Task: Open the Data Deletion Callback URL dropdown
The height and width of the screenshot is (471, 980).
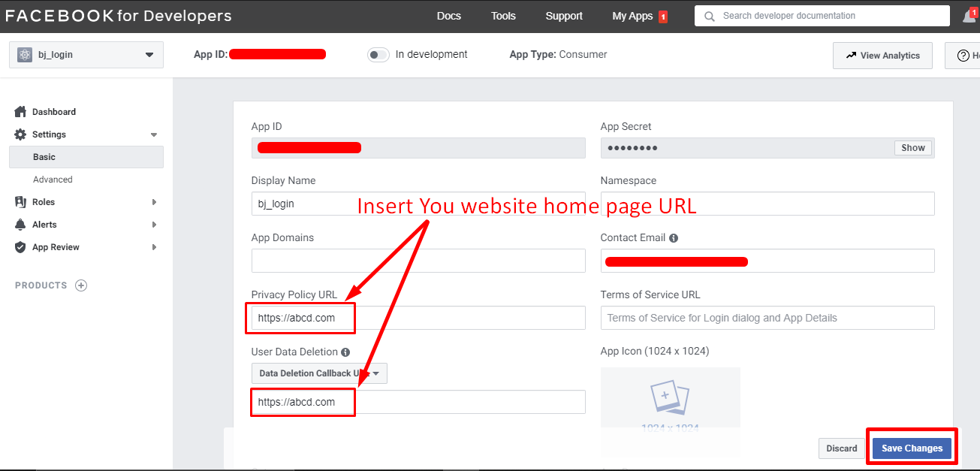Action: click(x=318, y=373)
